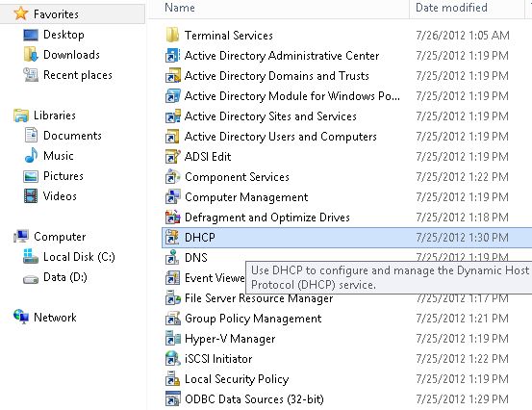Select Active Directory Users and Computers name

[x=281, y=137]
